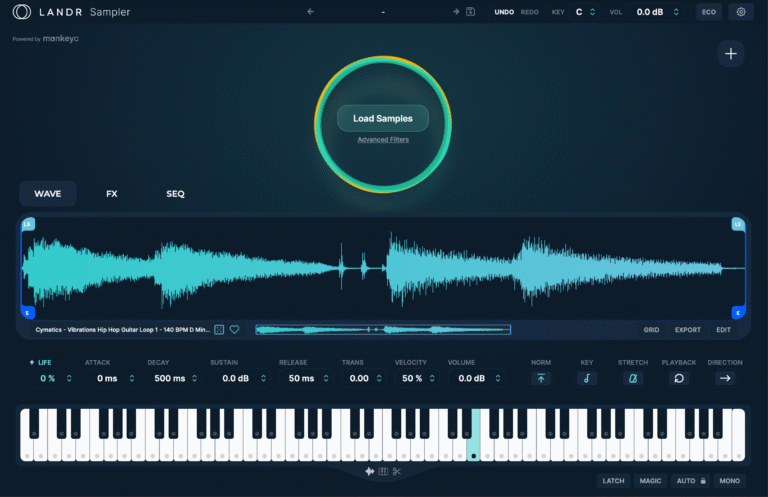Adjust SUSTAIN stepper arrows

(263, 378)
